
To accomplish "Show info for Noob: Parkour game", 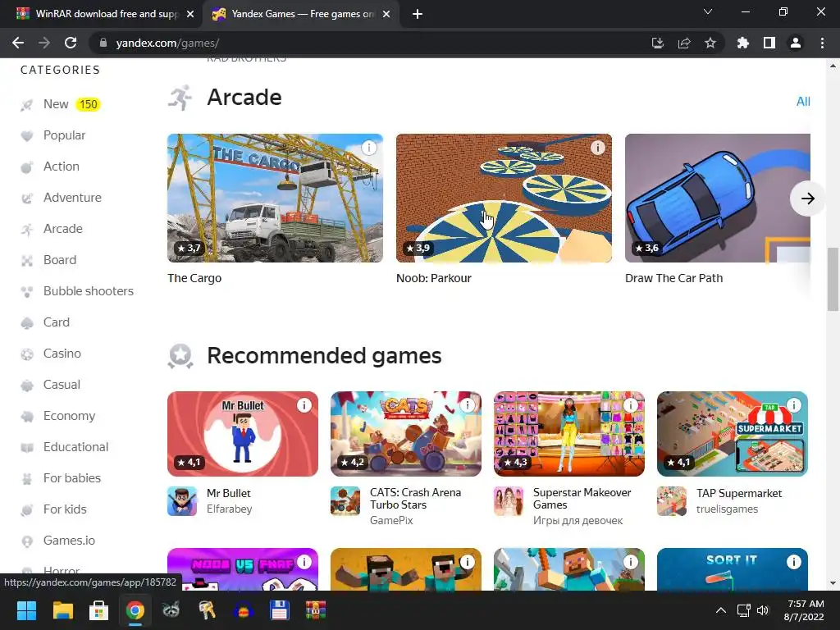I will (597, 148).
